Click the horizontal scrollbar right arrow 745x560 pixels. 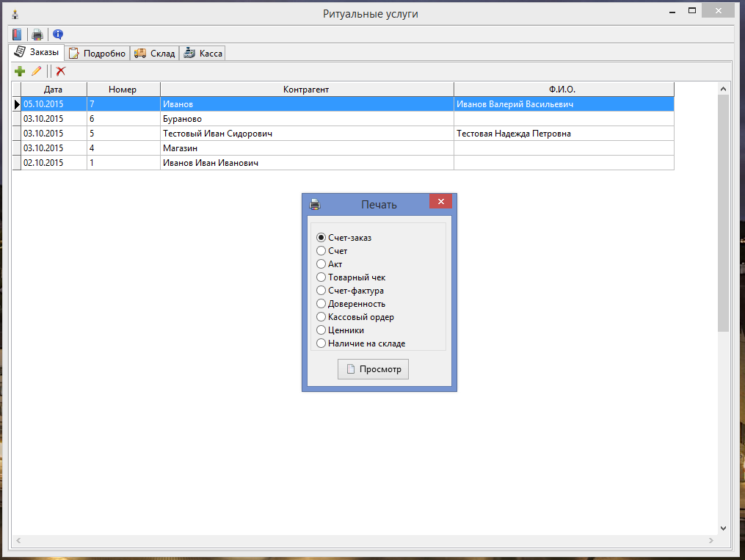pos(711,540)
